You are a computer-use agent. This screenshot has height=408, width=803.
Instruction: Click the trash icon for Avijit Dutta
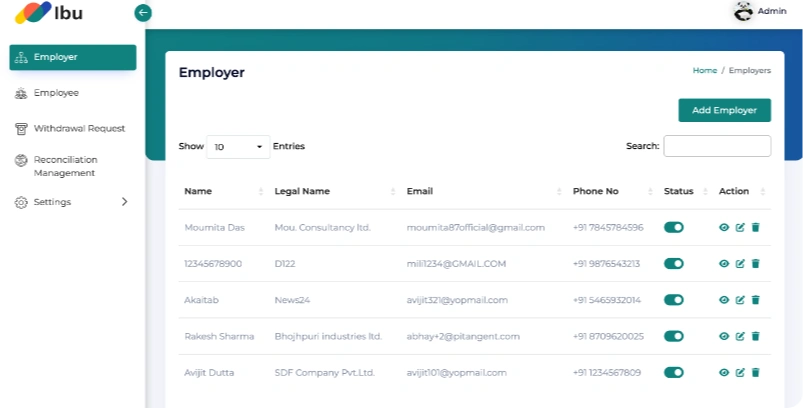[756, 372]
